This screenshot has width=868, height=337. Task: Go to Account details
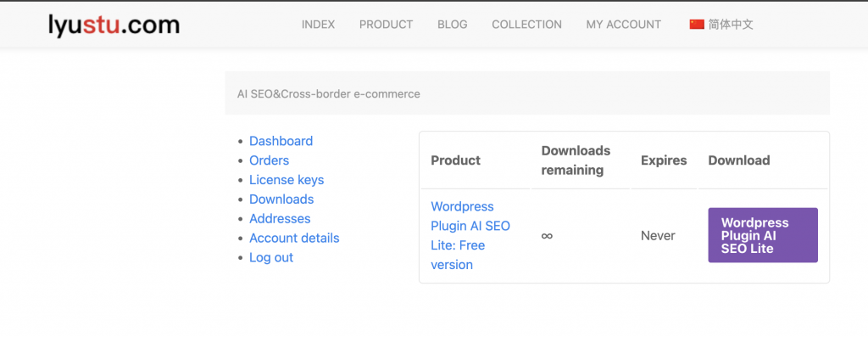pyautogui.click(x=294, y=238)
